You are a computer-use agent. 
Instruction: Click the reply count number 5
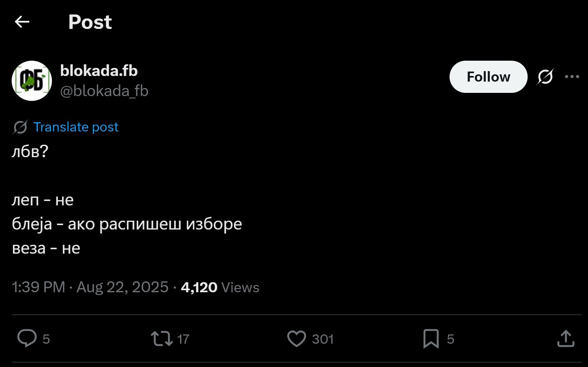46,339
